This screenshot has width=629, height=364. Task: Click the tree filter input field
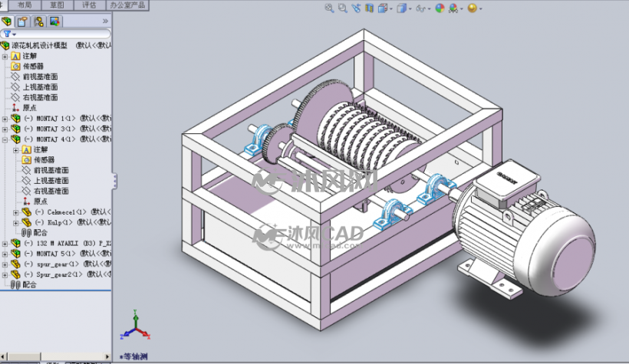(x=55, y=34)
